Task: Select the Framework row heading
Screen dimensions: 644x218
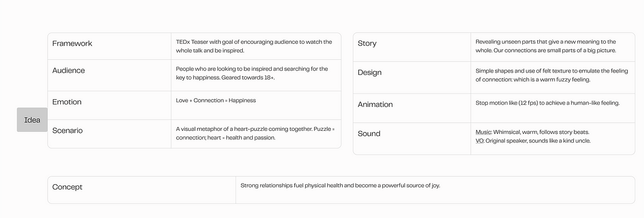Action: tap(72, 43)
